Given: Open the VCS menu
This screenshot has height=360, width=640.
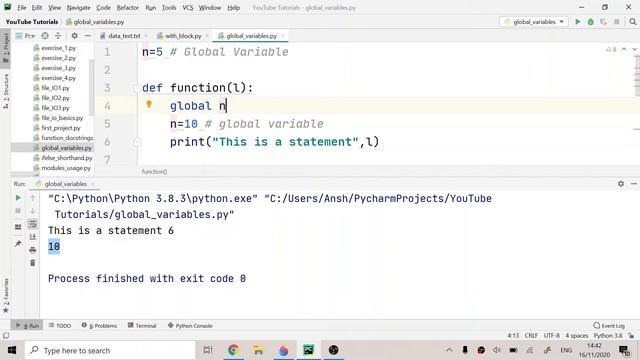Looking at the screenshot, I should click(188, 7).
